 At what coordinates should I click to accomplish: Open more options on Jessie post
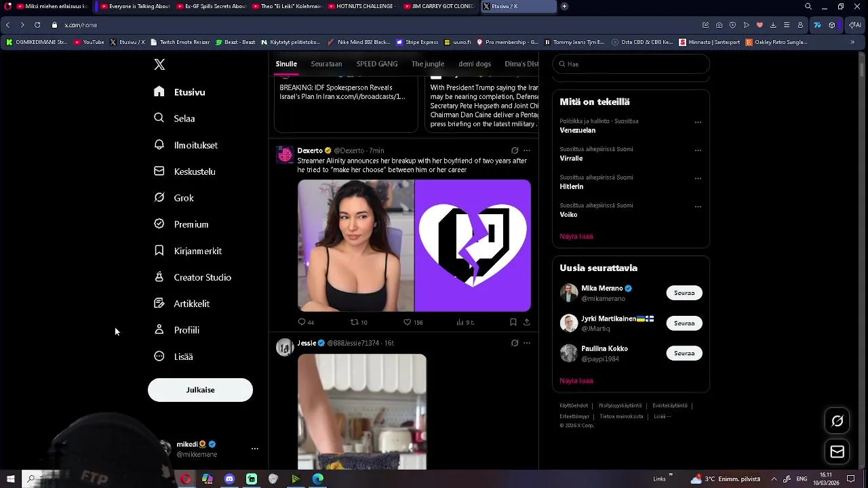(x=527, y=343)
